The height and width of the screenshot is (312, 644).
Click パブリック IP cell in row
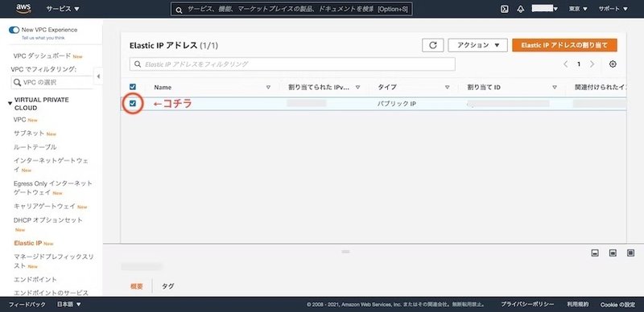[x=397, y=104]
